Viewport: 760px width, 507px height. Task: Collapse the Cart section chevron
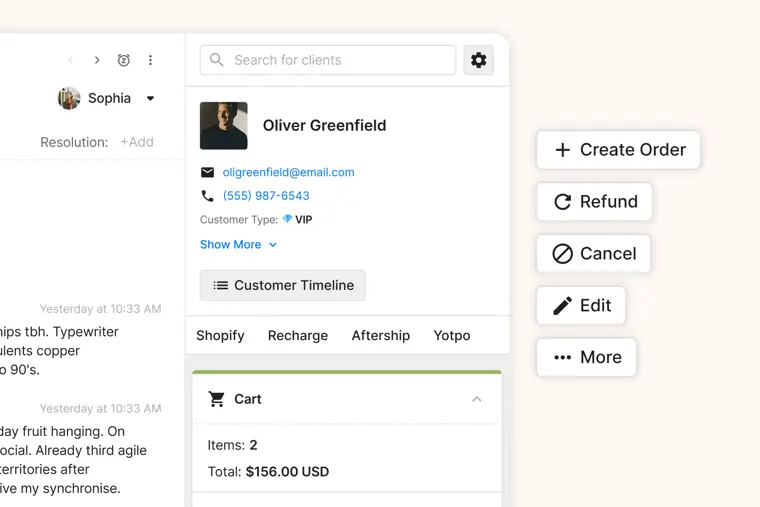[476, 399]
